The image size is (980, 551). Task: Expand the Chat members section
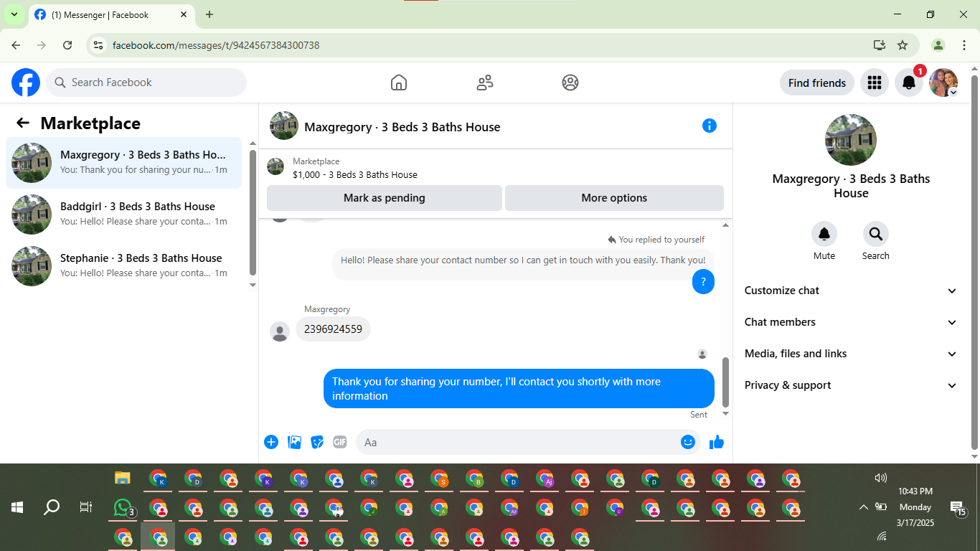coord(851,322)
